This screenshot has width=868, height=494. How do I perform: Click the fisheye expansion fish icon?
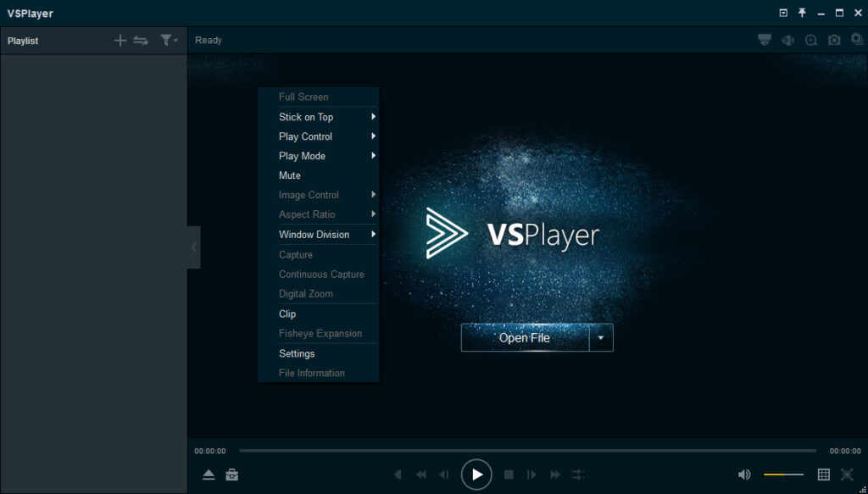click(x=787, y=40)
